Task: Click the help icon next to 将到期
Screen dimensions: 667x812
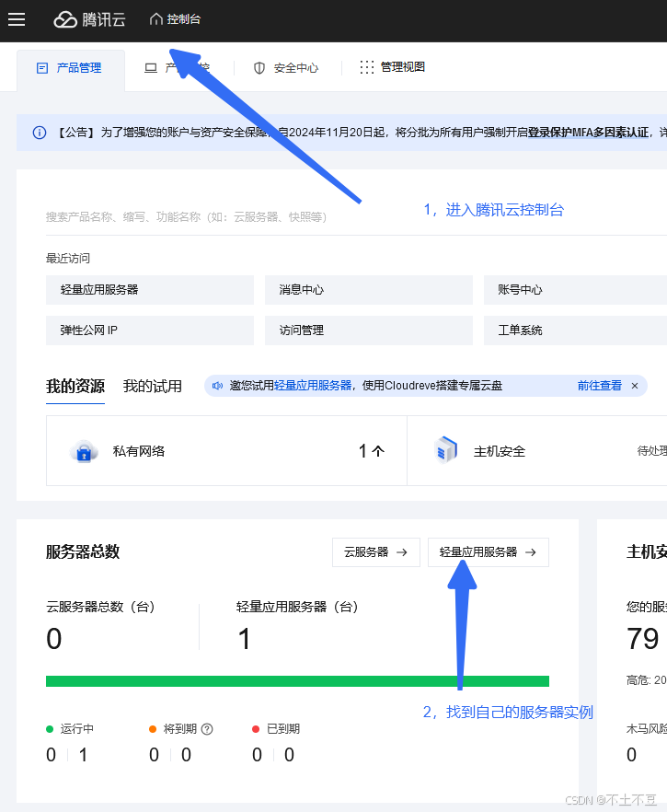Action: (x=207, y=729)
